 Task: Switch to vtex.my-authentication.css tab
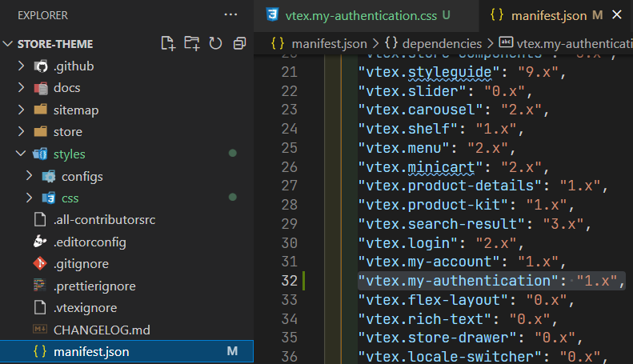click(x=367, y=16)
